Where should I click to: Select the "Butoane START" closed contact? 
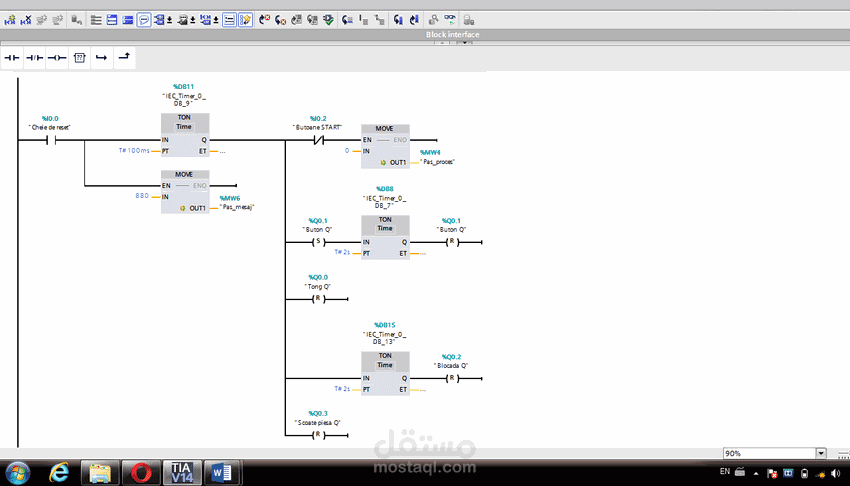pyautogui.click(x=319, y=140)
